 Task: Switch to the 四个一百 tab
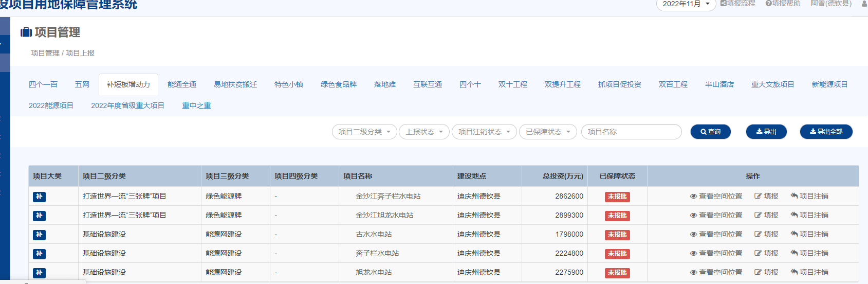43,84
